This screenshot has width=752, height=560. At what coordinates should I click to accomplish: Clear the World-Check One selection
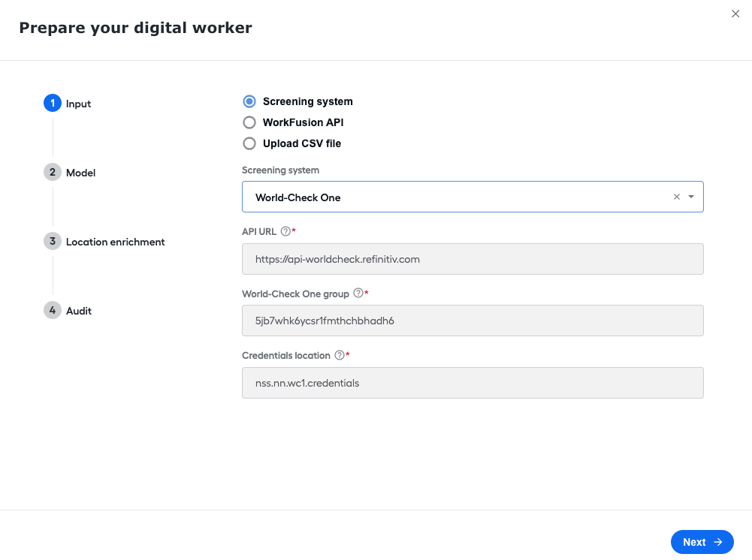(x=677, y=197)
